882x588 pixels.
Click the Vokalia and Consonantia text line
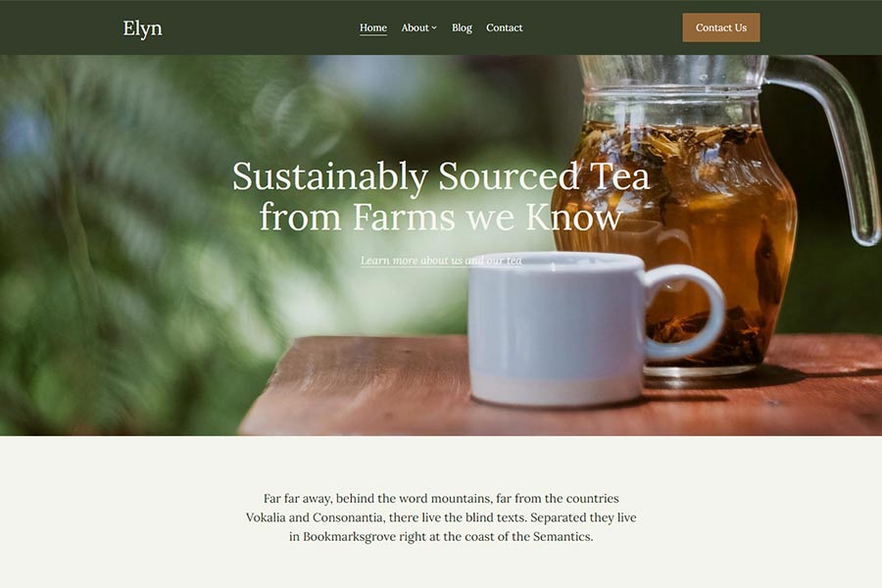click(441, 517)
